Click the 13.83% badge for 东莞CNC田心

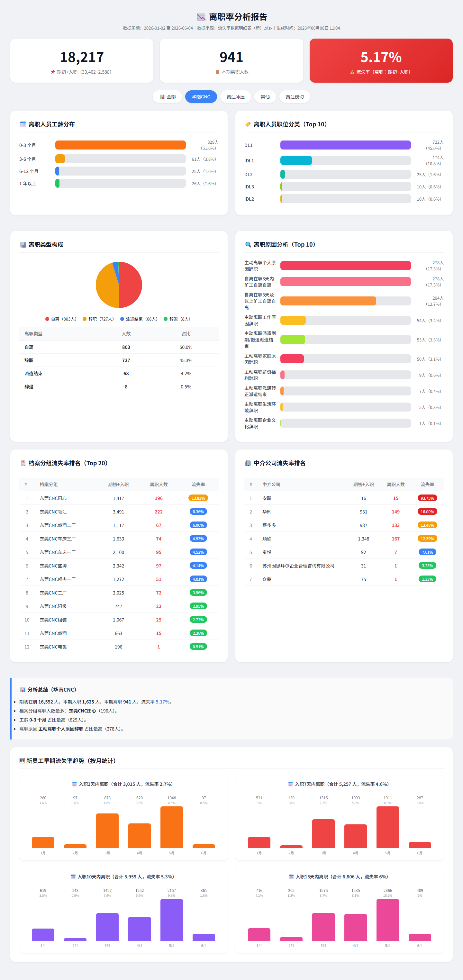coord(198,498)
